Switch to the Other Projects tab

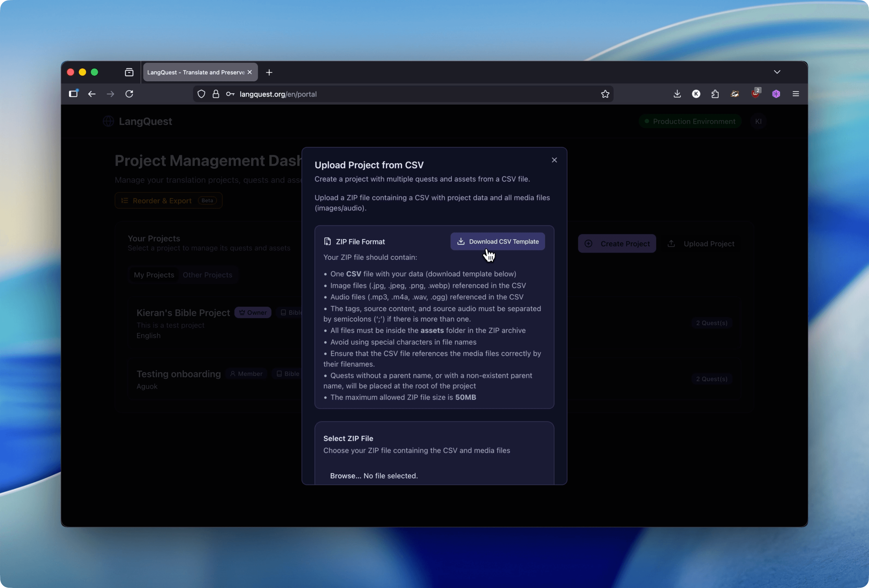click(207, 275)
